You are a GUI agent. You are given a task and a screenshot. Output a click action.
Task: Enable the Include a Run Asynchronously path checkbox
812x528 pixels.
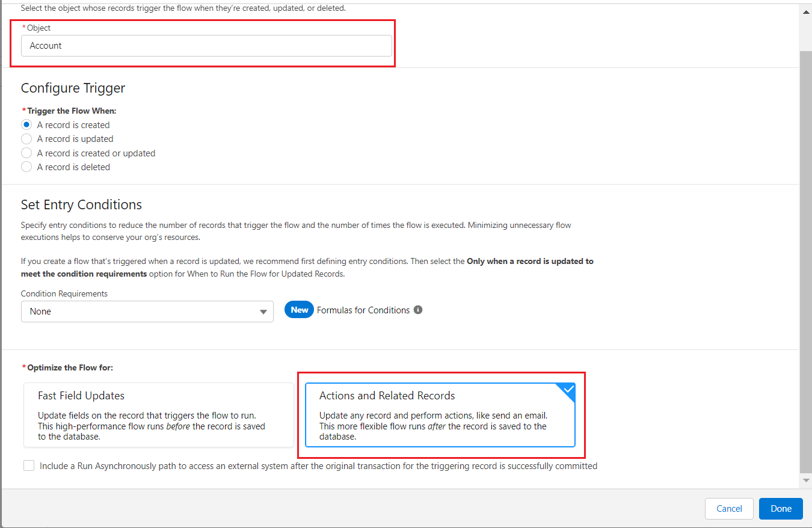click(29, 465)
